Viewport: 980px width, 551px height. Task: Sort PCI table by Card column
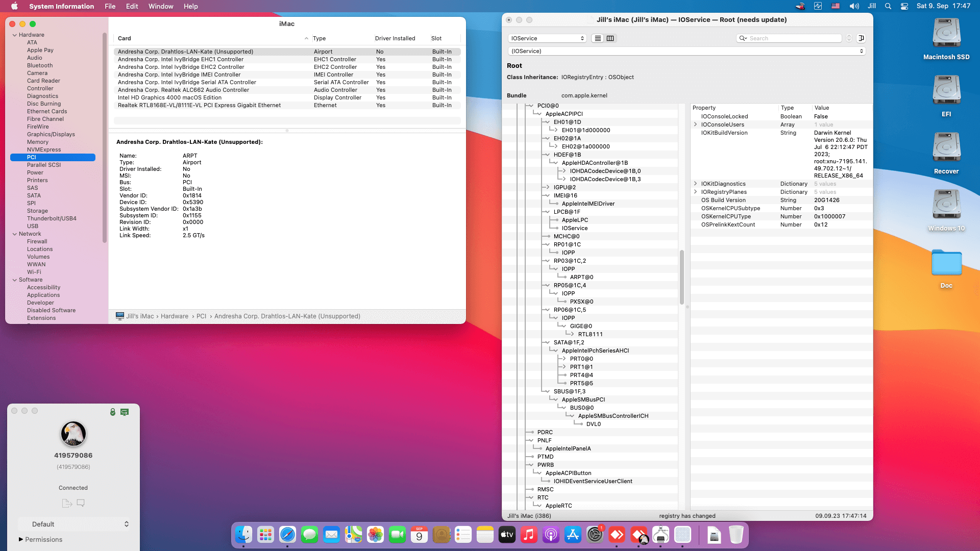tap(213, 38)
